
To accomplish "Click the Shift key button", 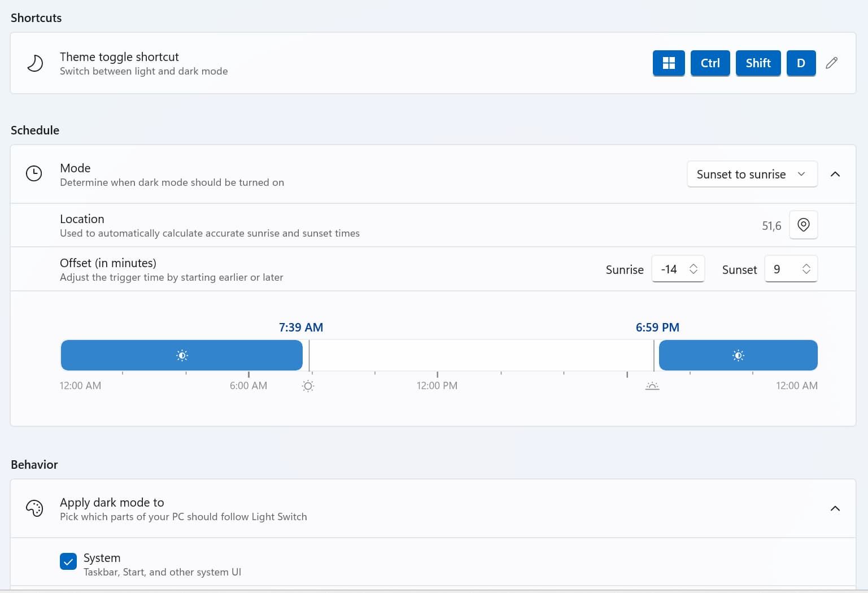I will click(x=758, y=63).
